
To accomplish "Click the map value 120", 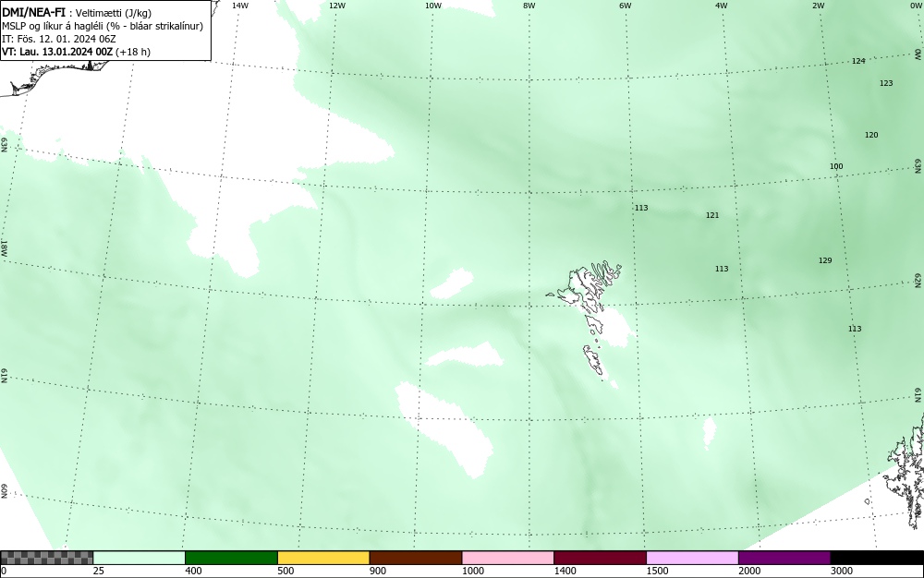I will 871,136.
